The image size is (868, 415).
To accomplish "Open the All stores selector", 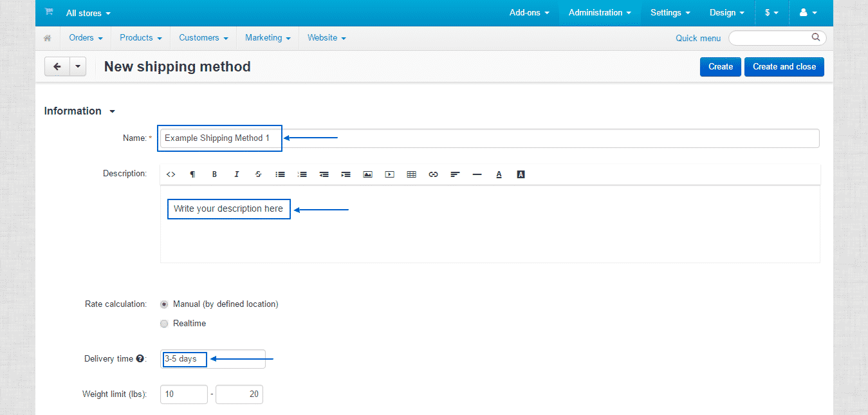I will [x=88, y=12].
